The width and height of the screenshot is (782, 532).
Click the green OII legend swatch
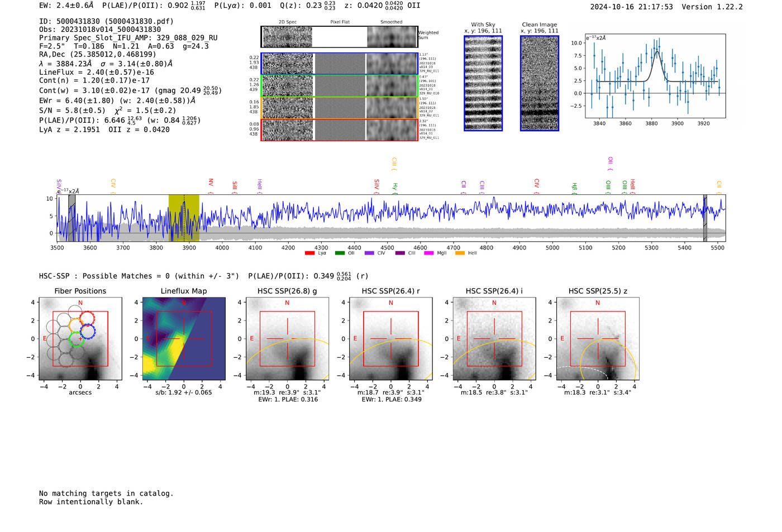point(340,253)
